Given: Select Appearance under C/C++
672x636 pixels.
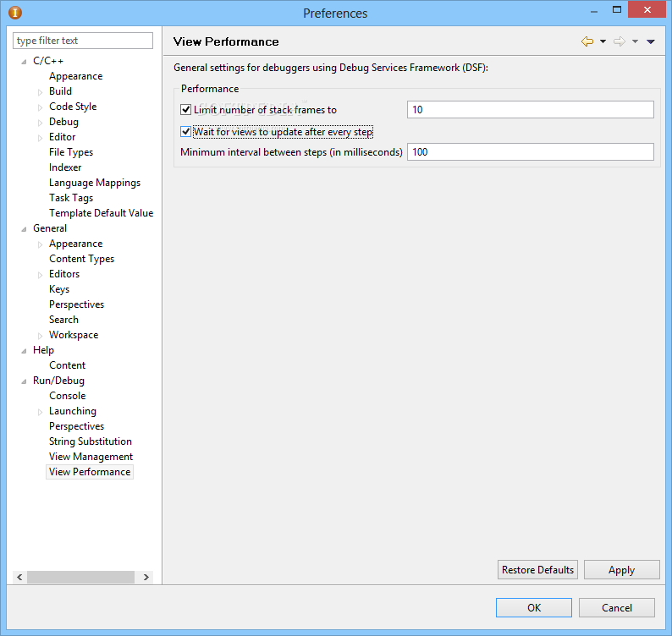Looking at the screenshot, I should coord(76,76).
